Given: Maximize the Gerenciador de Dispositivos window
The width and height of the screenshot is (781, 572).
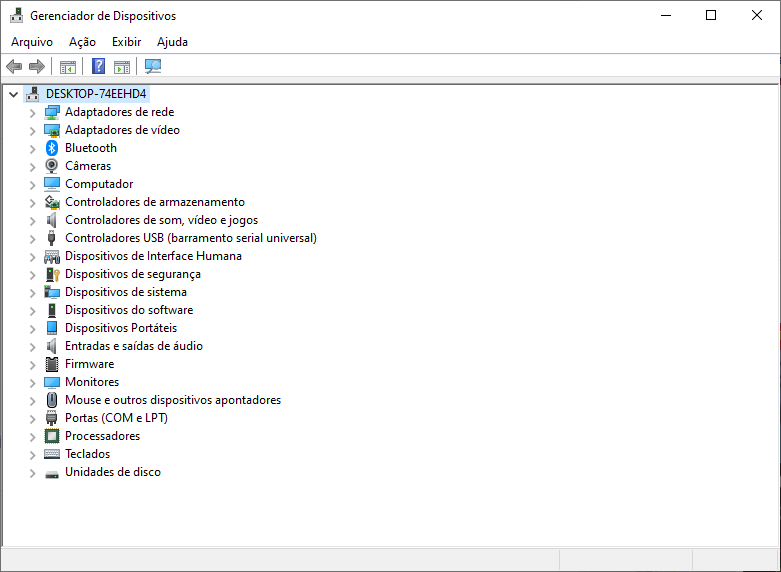Looking at the screenshot, I should [711, 15].
